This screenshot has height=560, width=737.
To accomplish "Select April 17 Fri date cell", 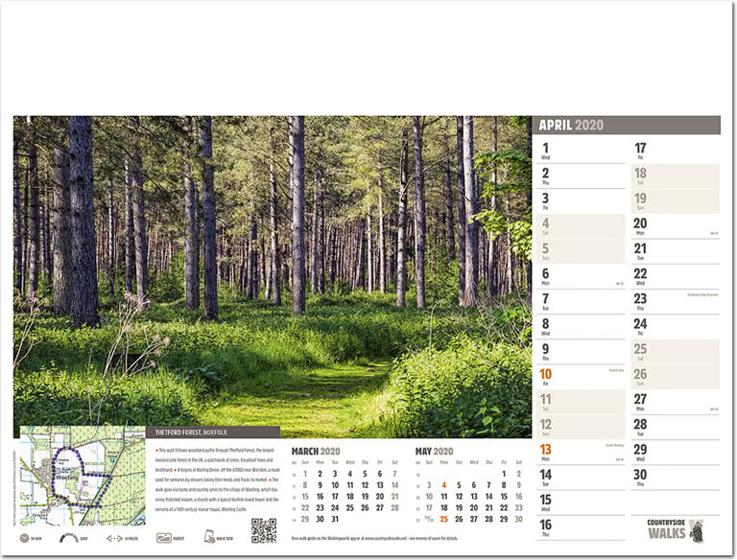I will click(675, 152).
